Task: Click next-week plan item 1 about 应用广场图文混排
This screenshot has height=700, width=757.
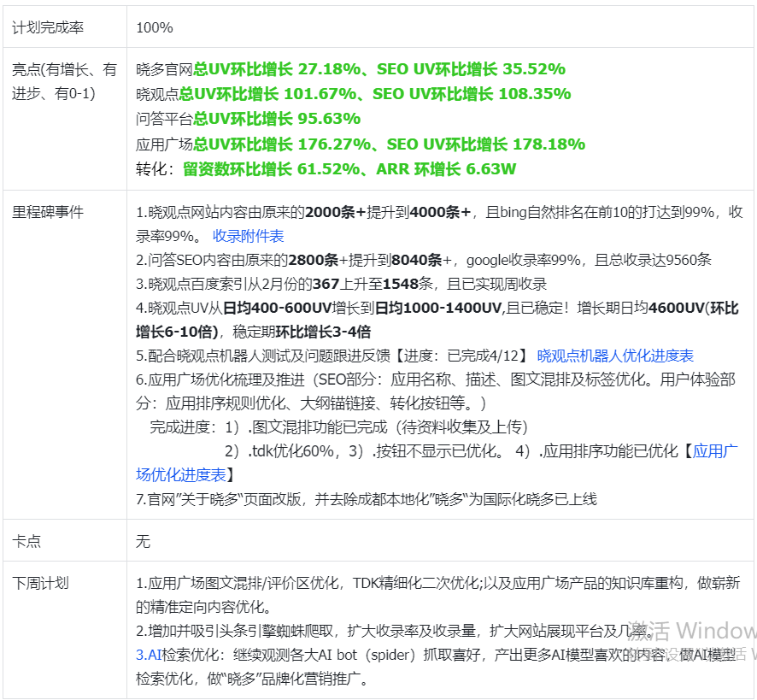Action: [438, 595]
